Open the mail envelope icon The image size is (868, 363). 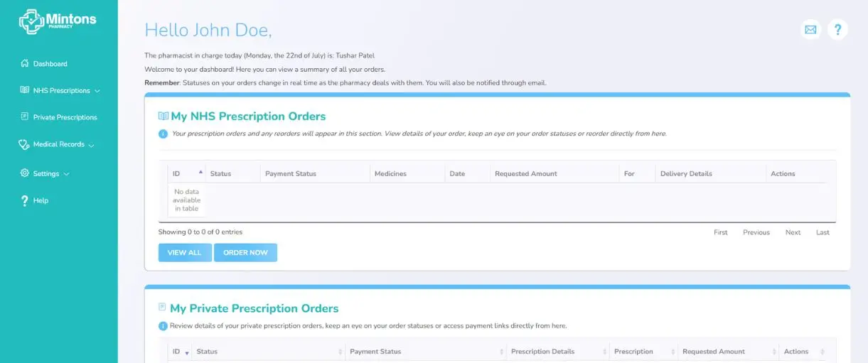click(810, 30)
